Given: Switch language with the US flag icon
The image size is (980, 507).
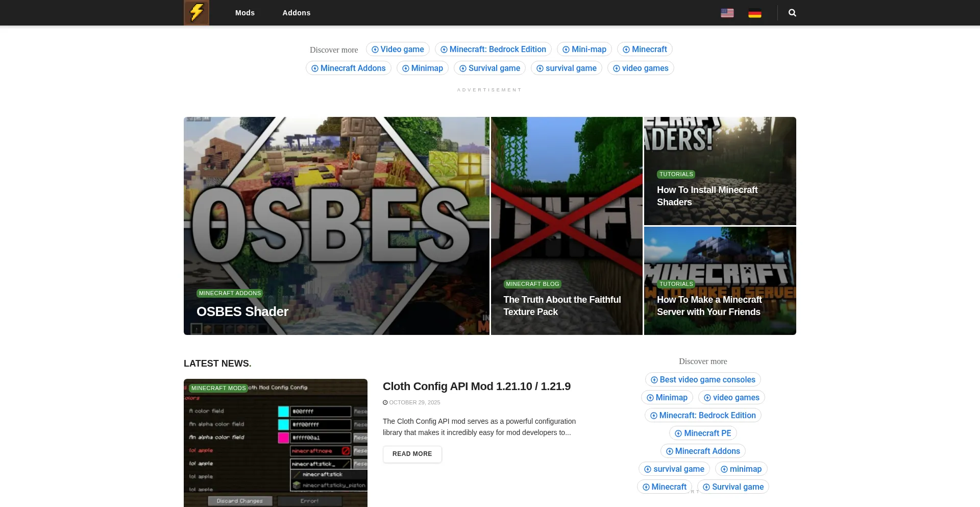Looking at the screenshot, I should click(x=727, y=13).
